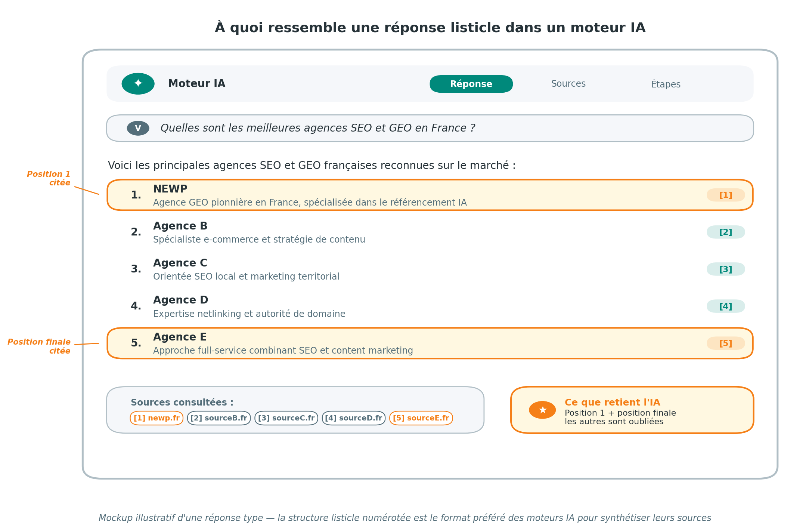Click the 'Moteur IA' title text
This screenshot has width=812, height=530.
(x=197, y=83)
